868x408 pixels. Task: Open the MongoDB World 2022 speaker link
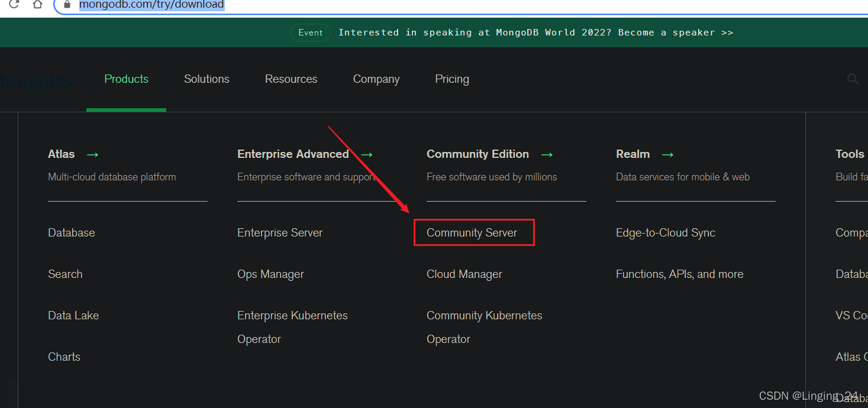tap(535, 33)
